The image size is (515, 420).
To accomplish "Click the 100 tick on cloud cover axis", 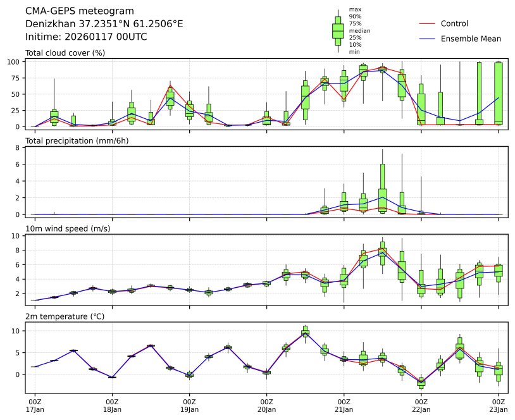I will pyautogui.click(x=16, y=61).
